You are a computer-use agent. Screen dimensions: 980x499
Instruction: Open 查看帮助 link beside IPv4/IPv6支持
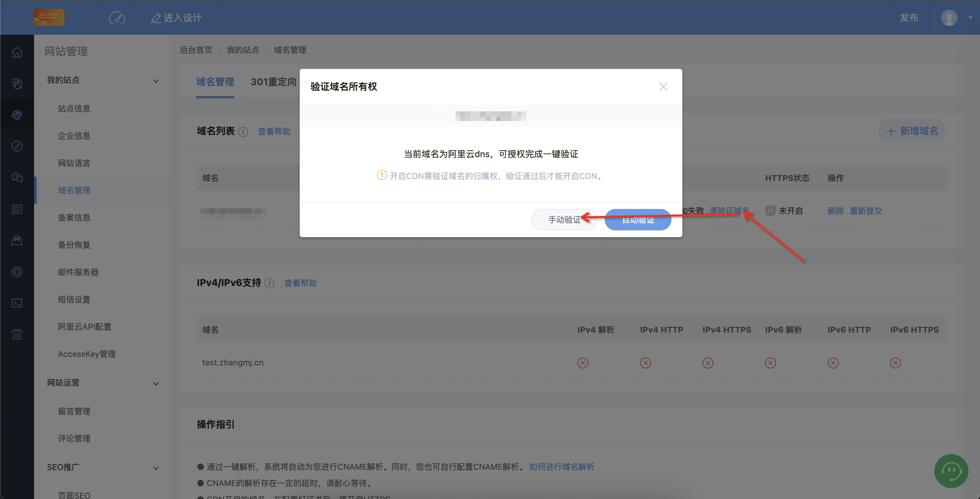301,283
